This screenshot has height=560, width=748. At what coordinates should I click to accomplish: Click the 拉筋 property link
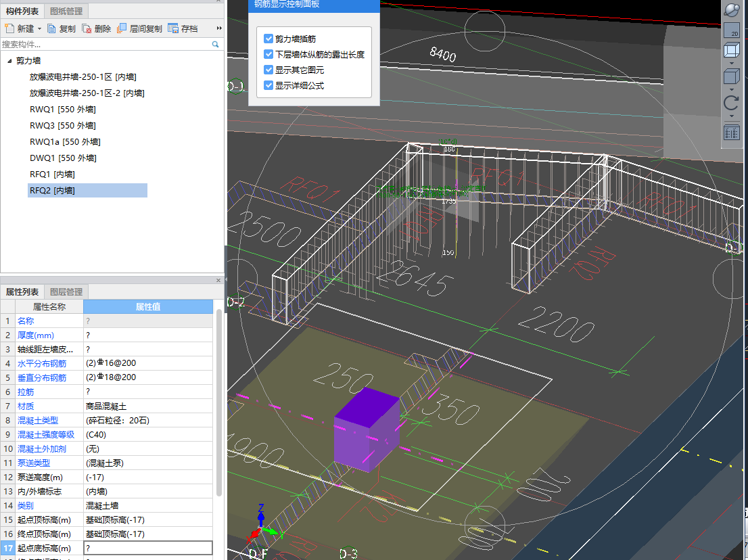26,392
